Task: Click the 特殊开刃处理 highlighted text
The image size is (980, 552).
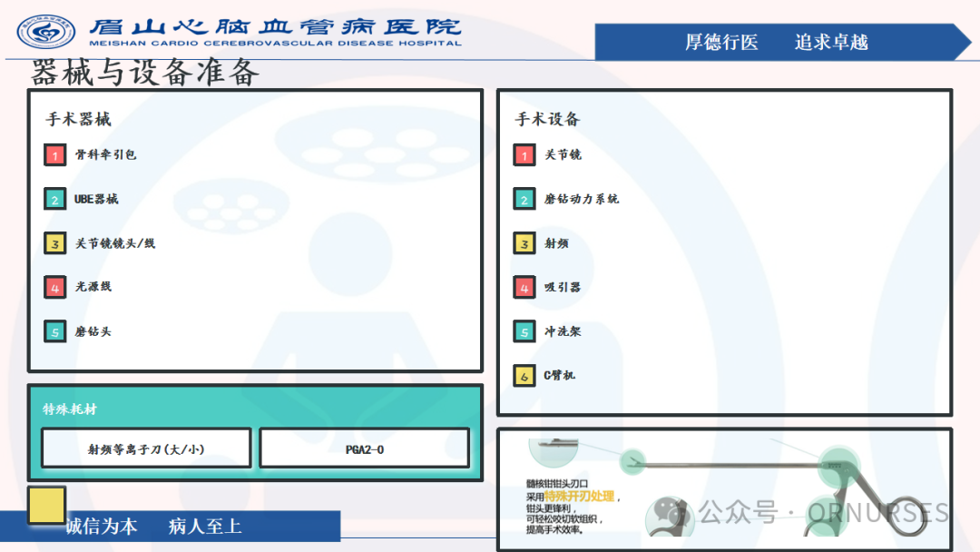Action: tap(579, 497)
